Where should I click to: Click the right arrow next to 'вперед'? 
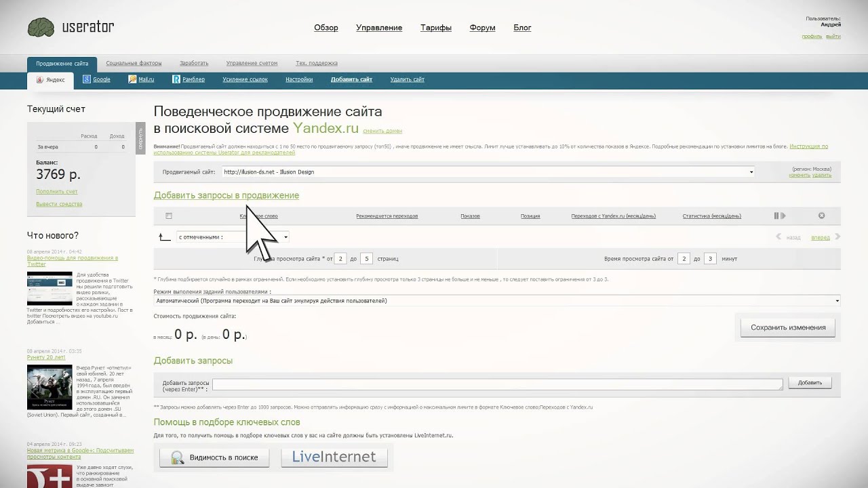coord(837,237)
